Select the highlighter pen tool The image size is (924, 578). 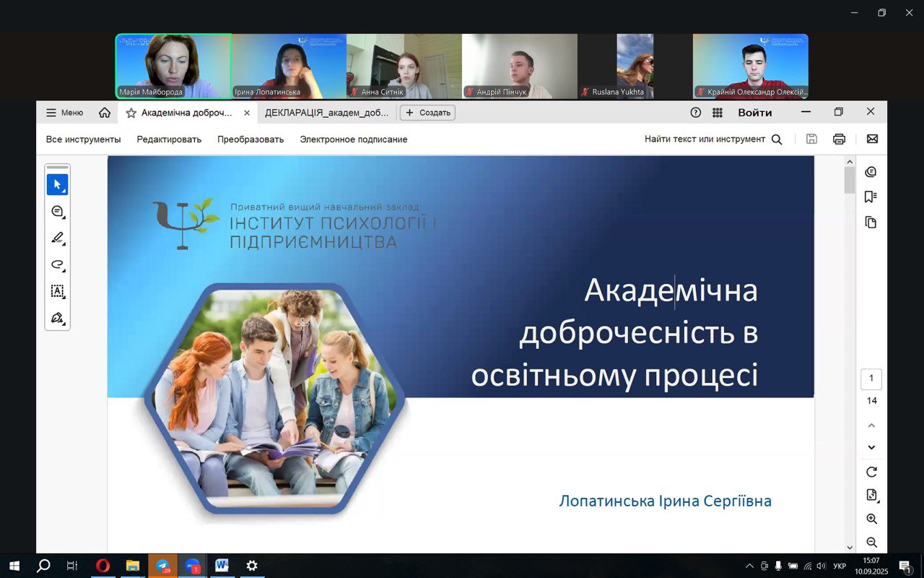[x=57, y=238]
